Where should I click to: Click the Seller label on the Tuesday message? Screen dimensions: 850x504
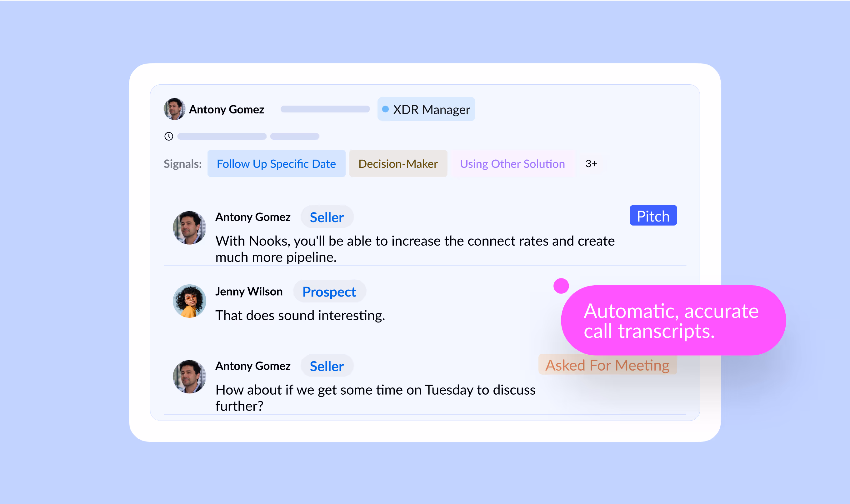click(327, 366)
